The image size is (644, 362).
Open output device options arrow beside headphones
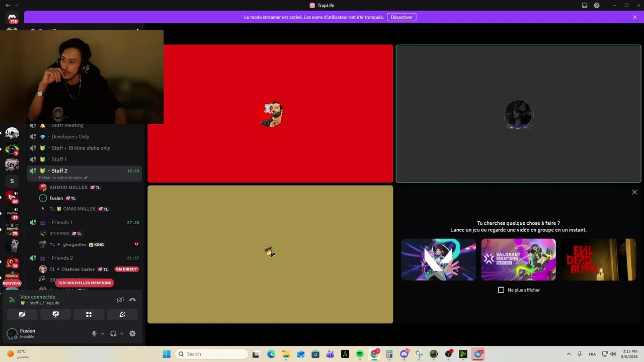point(122,333)
